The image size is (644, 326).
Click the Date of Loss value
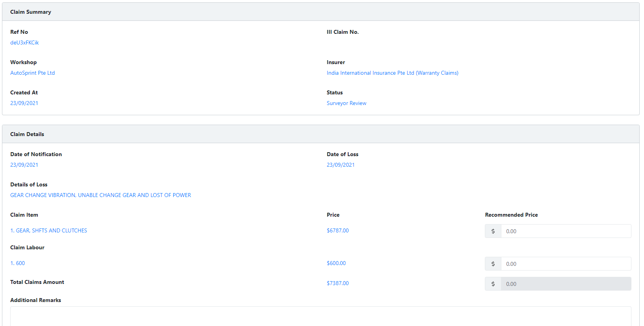(x=340, y=165)
